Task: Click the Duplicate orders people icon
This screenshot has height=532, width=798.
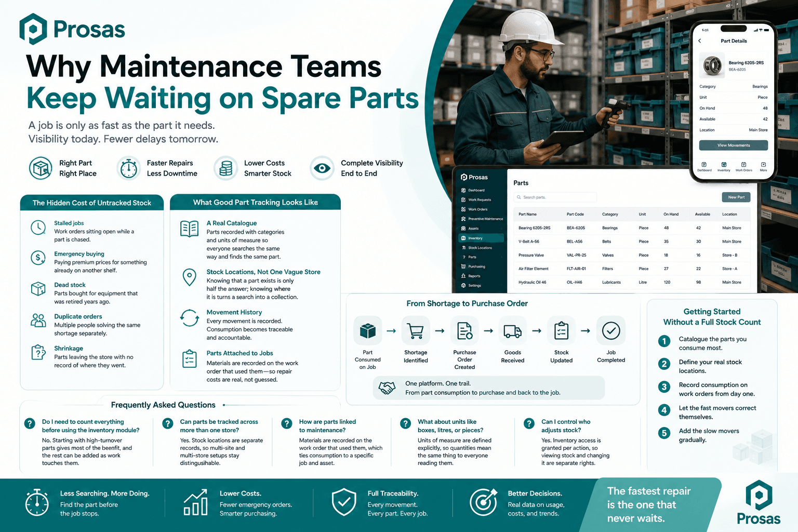Action: click(x=38, y=321)
